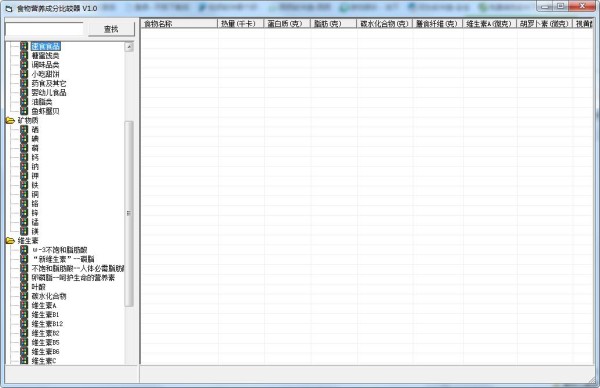Select 碳水化合物 in the tree
The width and height of the screenshot is (600, 388).
(49, 296)
